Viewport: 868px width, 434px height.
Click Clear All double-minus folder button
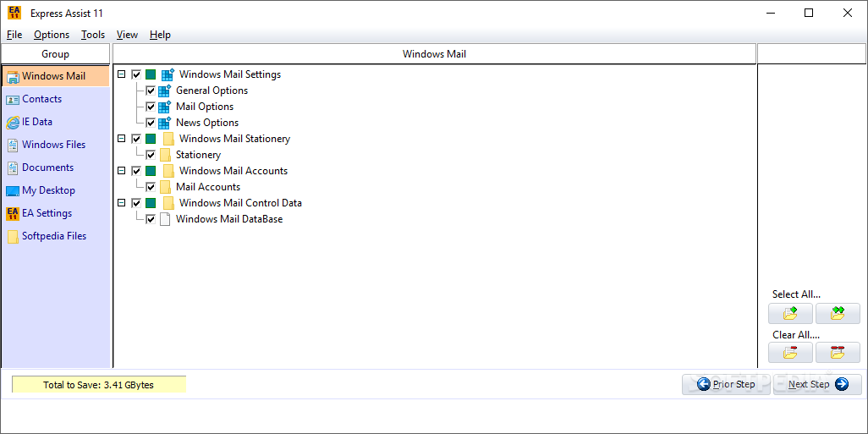[838, 353]
